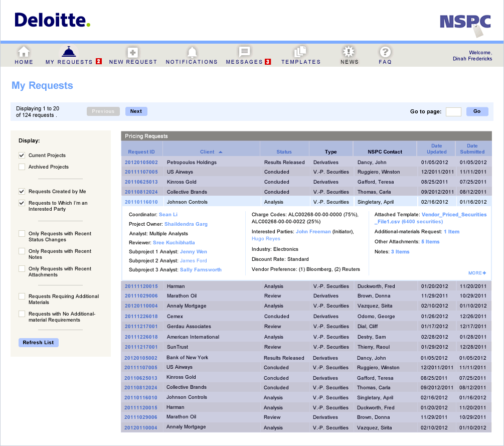Enable Only Requests with Recent Status Changes
The height and width of the screenshot is (446, 504).
coord(22,233)
